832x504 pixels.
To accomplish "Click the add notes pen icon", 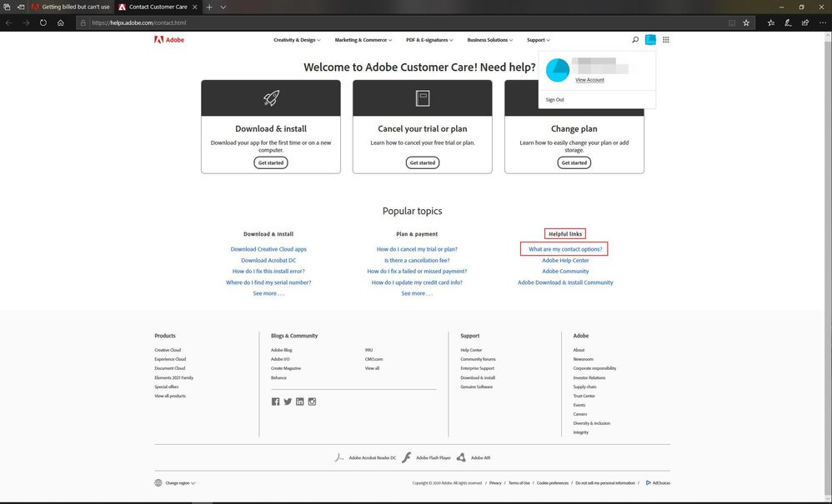I will pos(788,22).
